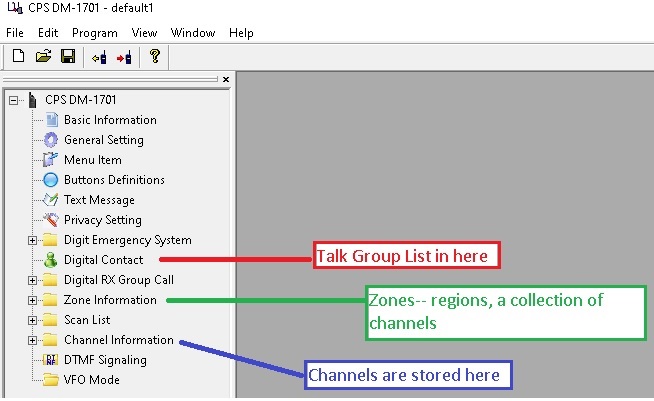Open the View menu
The width and height of the screenshot is (654, 401).
(144, 33)
